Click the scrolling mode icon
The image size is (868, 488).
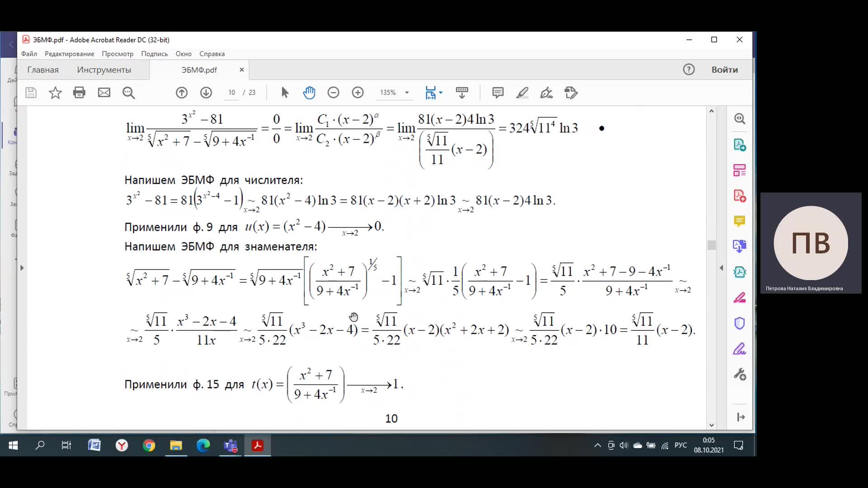coord(462,93)
